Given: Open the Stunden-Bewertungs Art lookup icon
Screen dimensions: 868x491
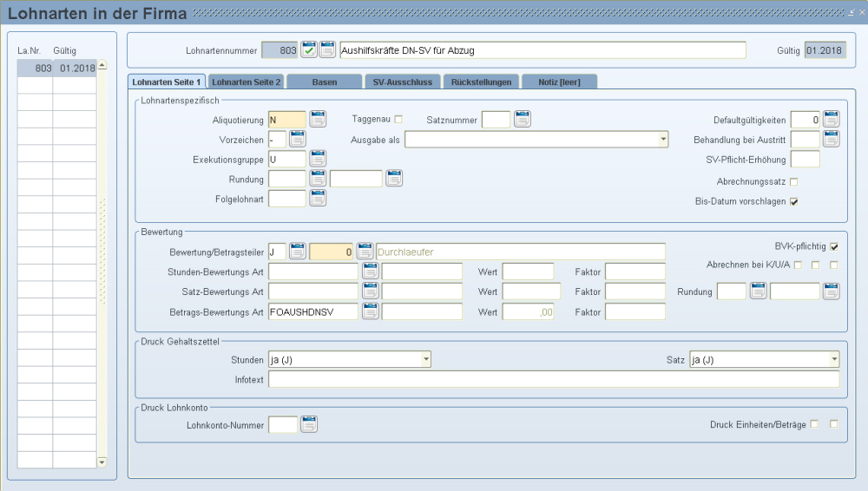Looking at the screenshot, I should pos(371,272).
